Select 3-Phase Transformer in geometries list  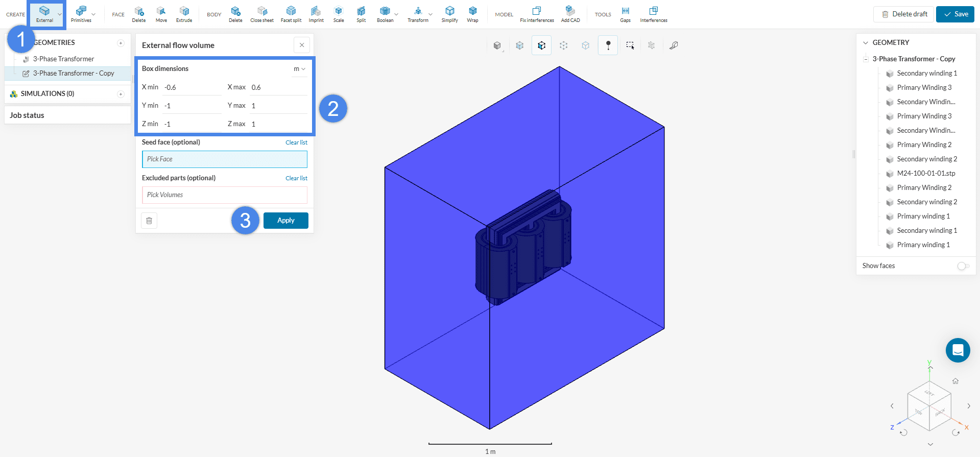tap(63, 59)
